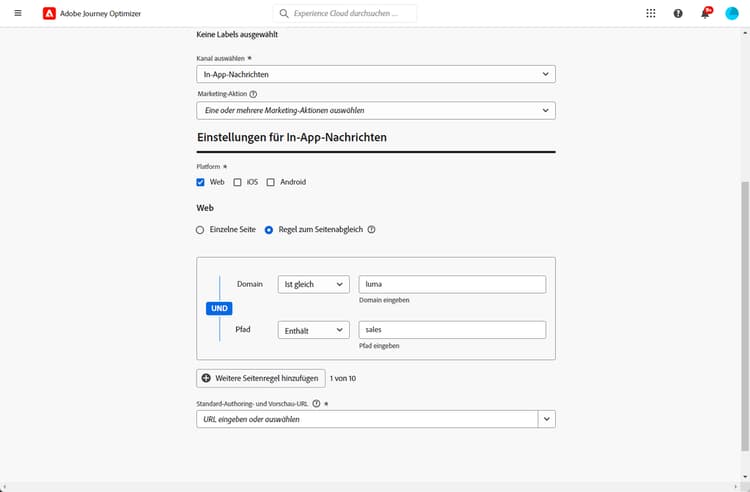Enable the iOS platform checkbox
The image size is (750, 492).
coord(237,182)
